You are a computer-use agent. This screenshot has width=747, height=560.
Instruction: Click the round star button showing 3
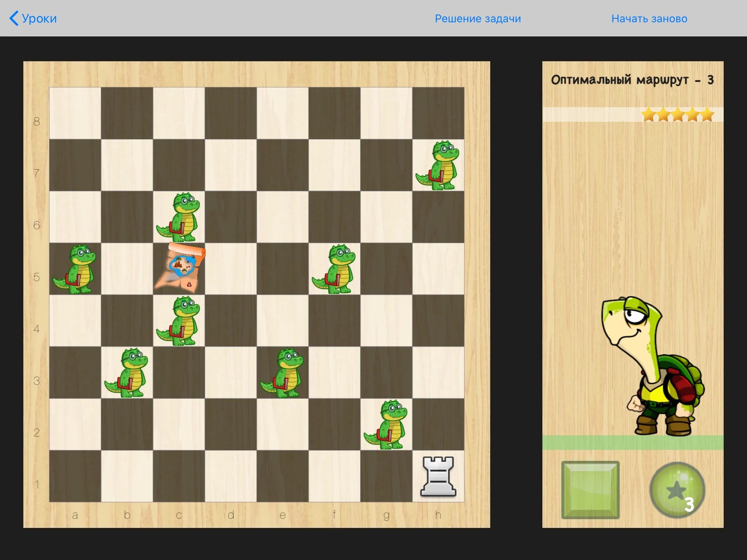(x=677, y=490)
